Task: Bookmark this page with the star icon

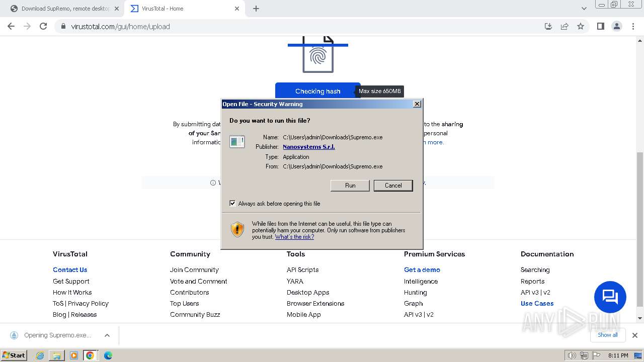Action: click(581, 26)
